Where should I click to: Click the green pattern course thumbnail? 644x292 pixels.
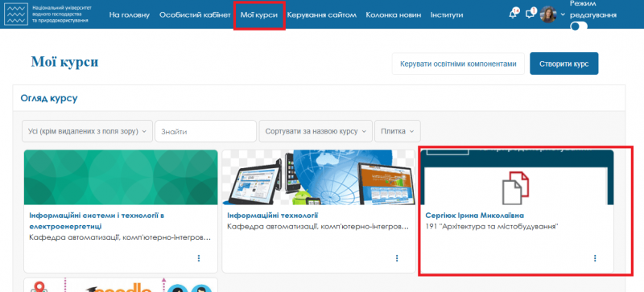[x=121, y=177]
